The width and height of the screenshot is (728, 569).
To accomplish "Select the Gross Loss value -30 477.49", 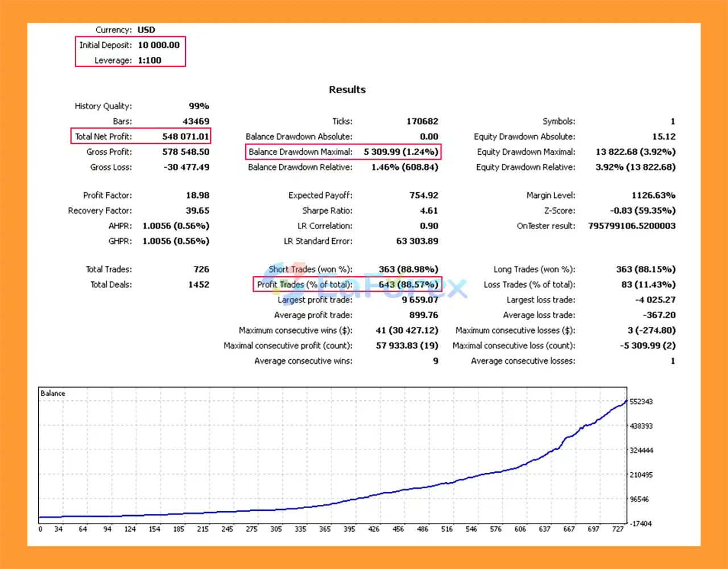I will 187,167.
